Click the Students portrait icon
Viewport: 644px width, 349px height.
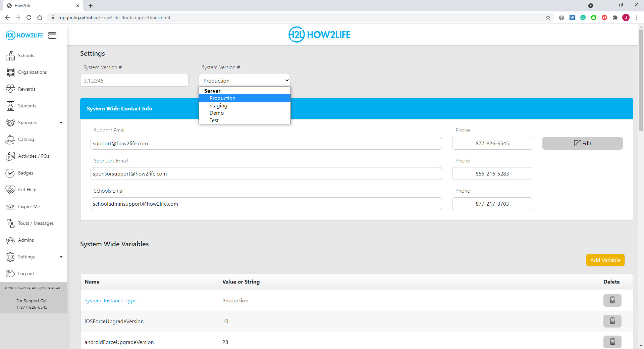(x=10, y=106)
